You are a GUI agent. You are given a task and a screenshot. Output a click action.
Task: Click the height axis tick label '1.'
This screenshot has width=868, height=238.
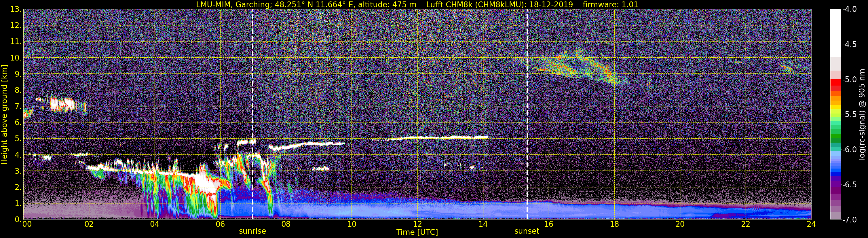pyautogui.click(x=18, y=204)
